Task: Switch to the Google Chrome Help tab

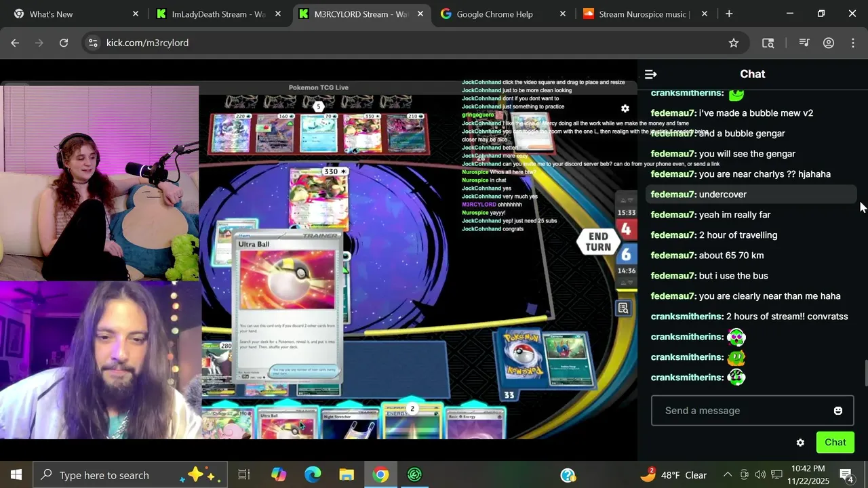Action: [x=502, y=14]
